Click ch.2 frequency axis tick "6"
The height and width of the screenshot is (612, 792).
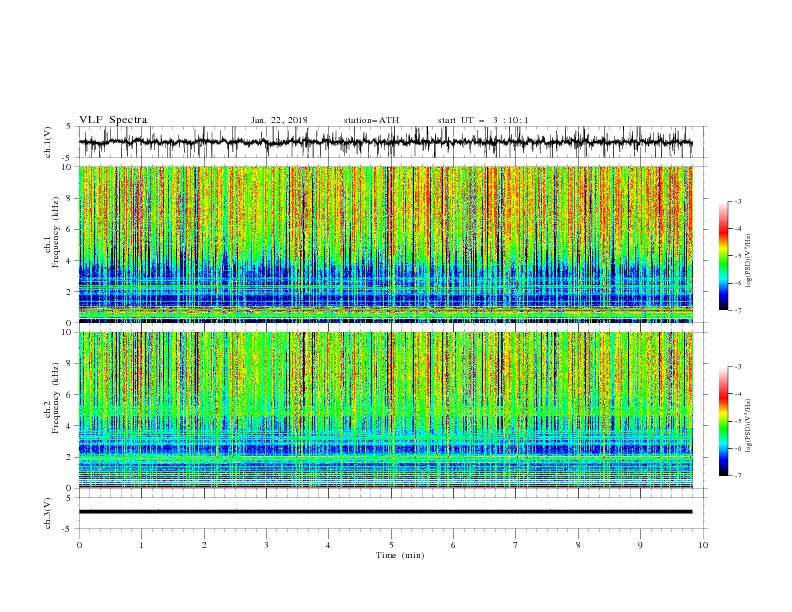tap(70, 395)
